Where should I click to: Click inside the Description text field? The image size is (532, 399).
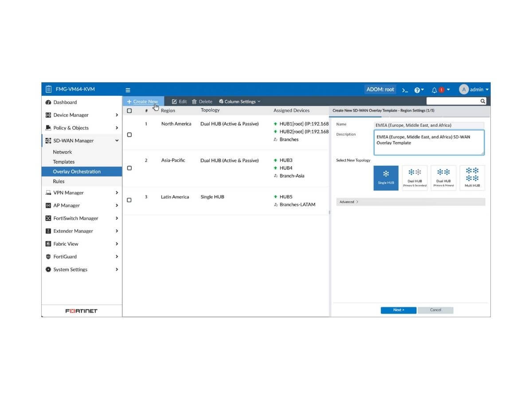click(x=429, y=141)
